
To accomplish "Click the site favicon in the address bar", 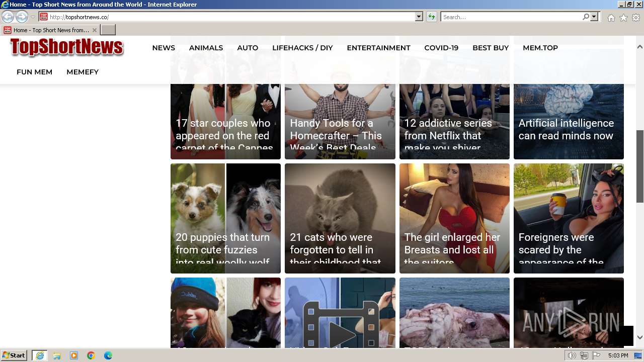I will tap(44, 17).
